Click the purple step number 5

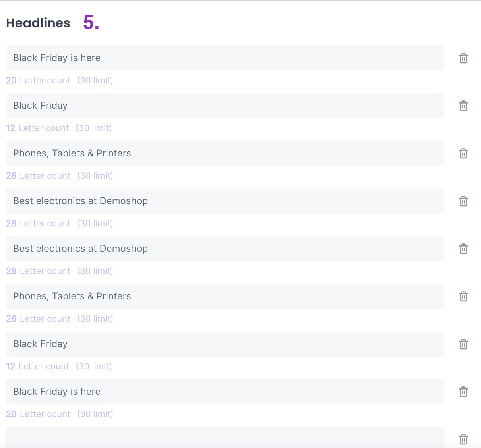coord(91,23)
